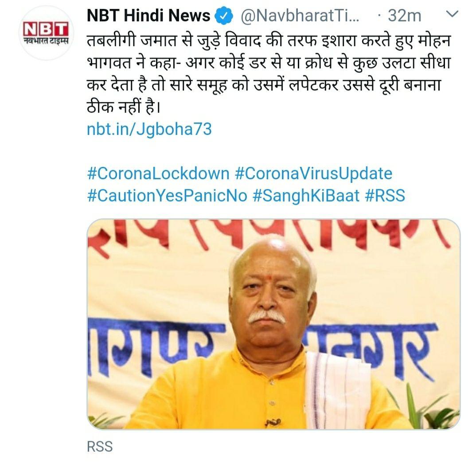
Task: Open the tweet photo thumbnail
Action: click(273, 324)
